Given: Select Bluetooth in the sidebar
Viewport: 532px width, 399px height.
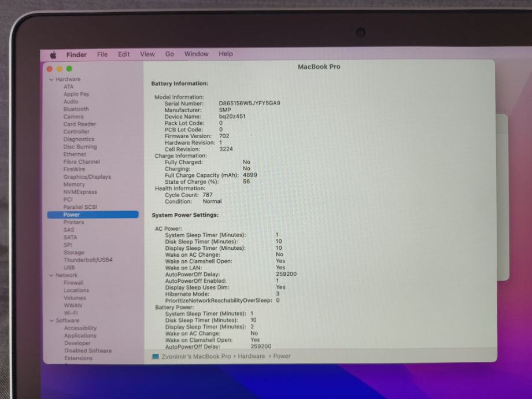Looking at the screenshot, I should 76,109.
